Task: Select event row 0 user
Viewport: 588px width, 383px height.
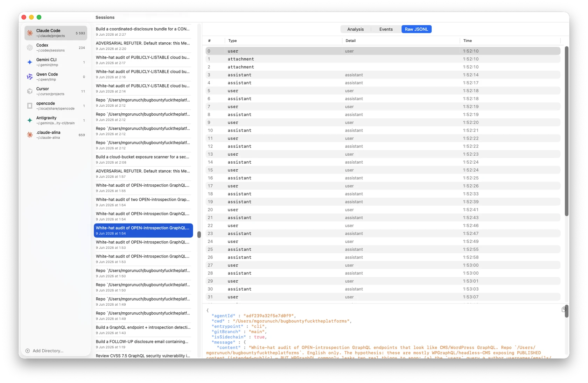Action: pyautogui.click(x=383, y=51)
